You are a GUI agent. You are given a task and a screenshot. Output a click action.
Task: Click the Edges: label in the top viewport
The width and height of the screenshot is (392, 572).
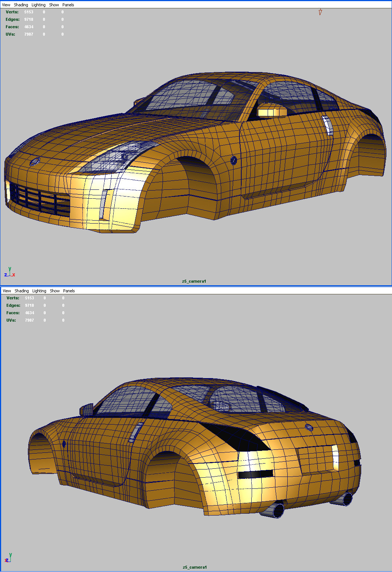13,19
